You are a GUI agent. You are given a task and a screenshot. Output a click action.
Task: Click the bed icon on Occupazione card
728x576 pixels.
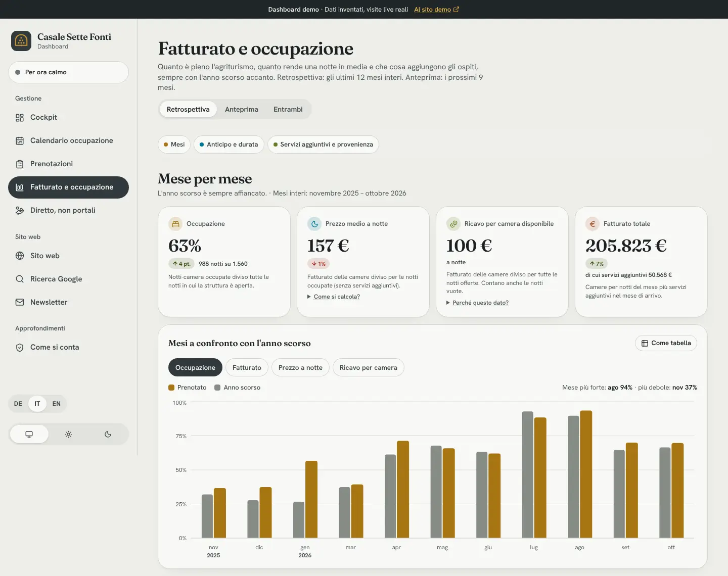(x=175, y=224)
